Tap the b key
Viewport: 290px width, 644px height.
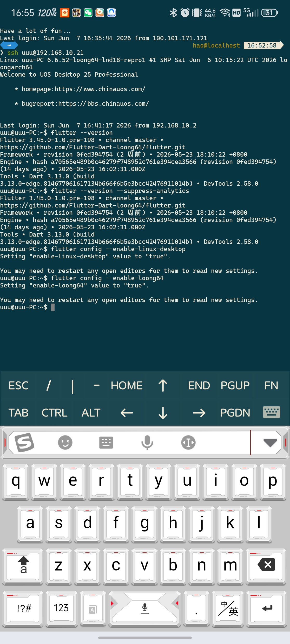(x=173, y=567)
